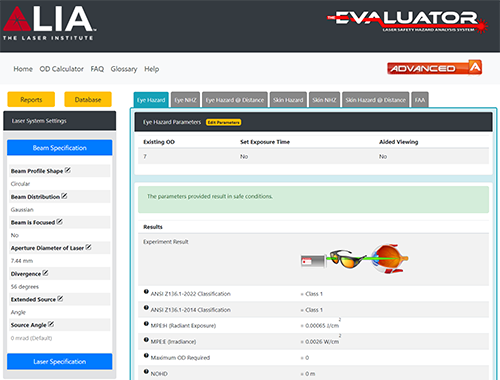Click the Aided Viewing column header
Screen dimensions: 500x380
tap(398, 142)
